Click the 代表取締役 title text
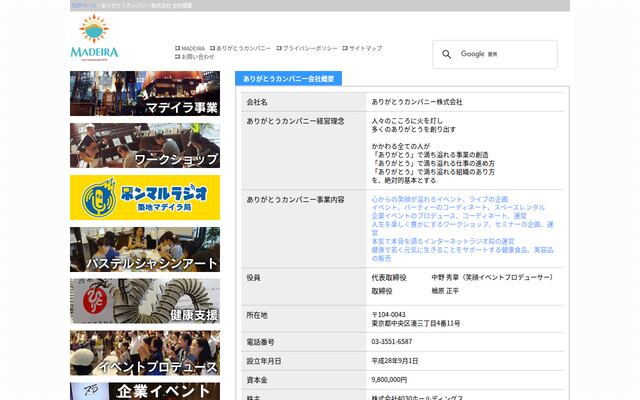 pos(389,278)
